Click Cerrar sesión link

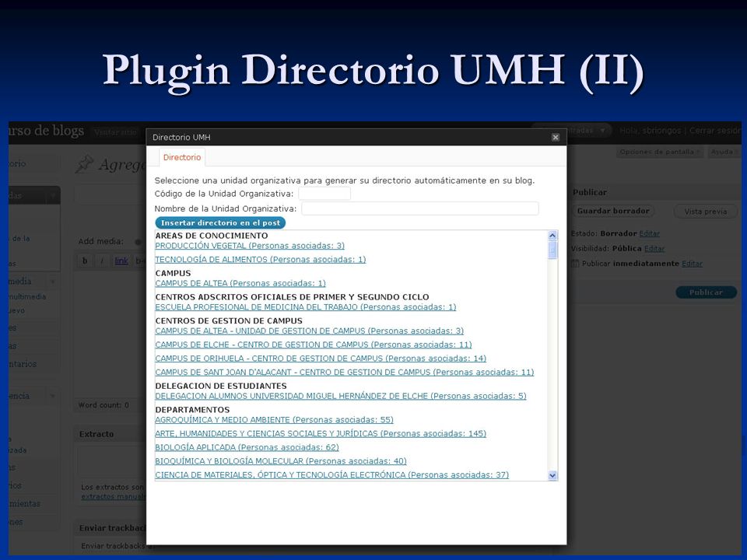tap(715, 131)
